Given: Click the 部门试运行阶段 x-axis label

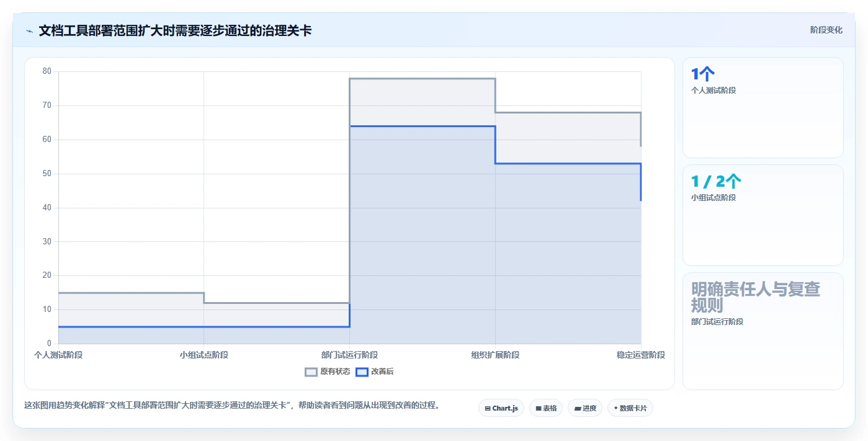Looking at the screenshot, I should [349, 355].
